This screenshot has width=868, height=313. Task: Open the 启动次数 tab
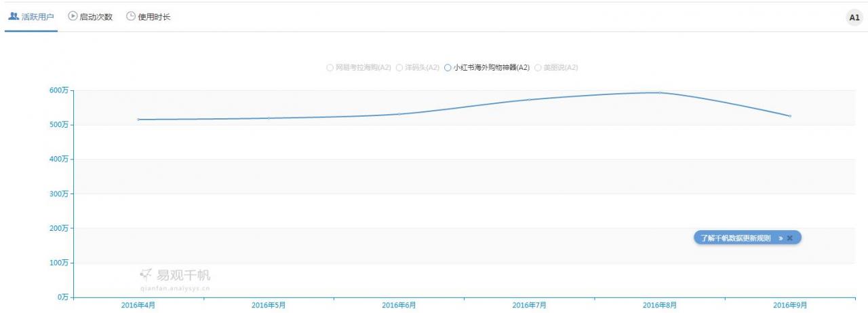(x=90, y=17)
